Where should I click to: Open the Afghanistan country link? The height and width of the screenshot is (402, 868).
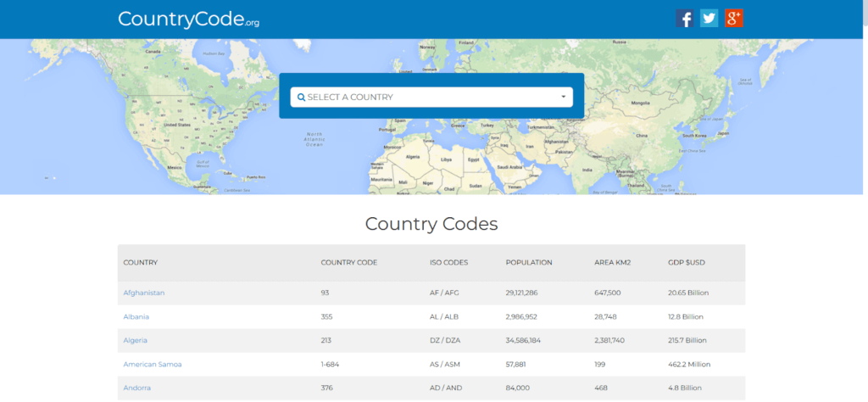point(144,293)
